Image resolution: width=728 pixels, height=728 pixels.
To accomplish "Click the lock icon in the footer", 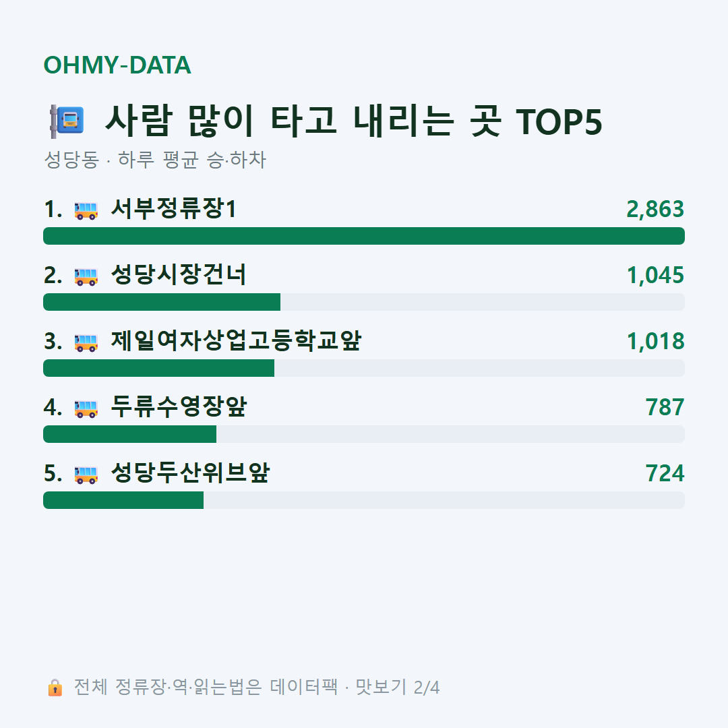I will [55, 687].
